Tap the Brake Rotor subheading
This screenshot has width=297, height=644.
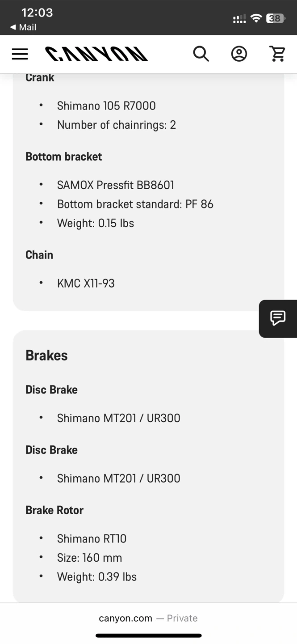pos(54,510)
